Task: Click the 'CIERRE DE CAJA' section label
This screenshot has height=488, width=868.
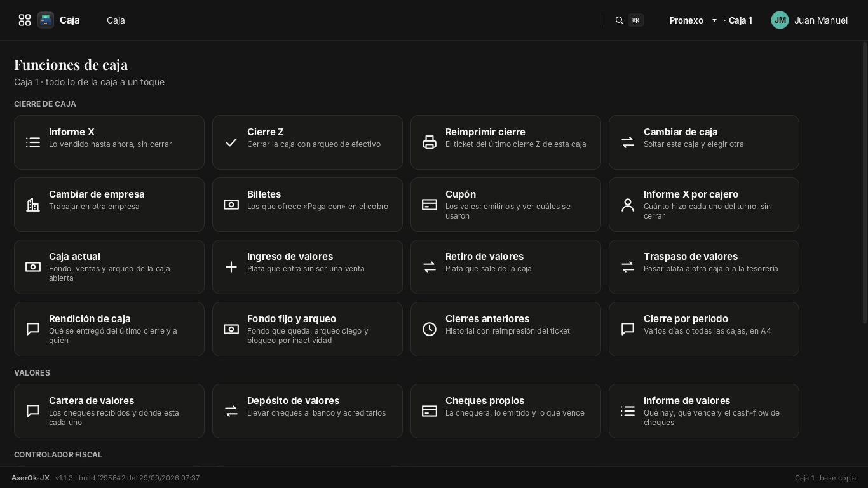Action: pyautogui.click(x=45, y=104)
